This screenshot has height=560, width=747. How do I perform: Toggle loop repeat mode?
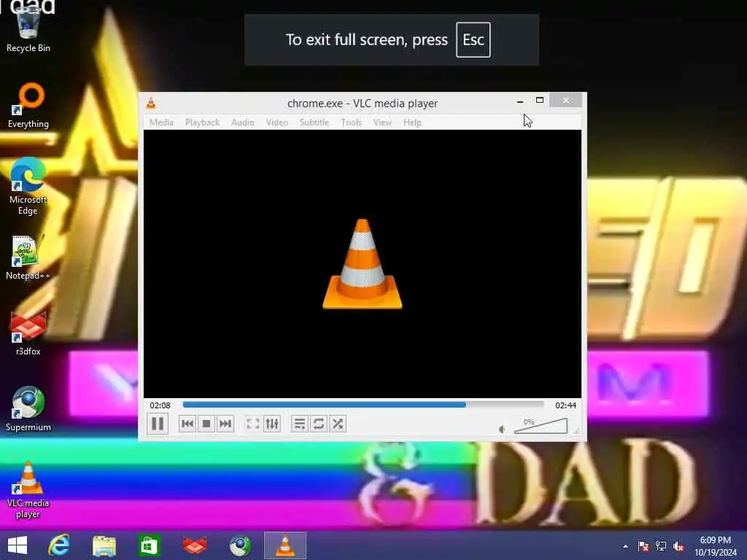[x=319, y=424]
